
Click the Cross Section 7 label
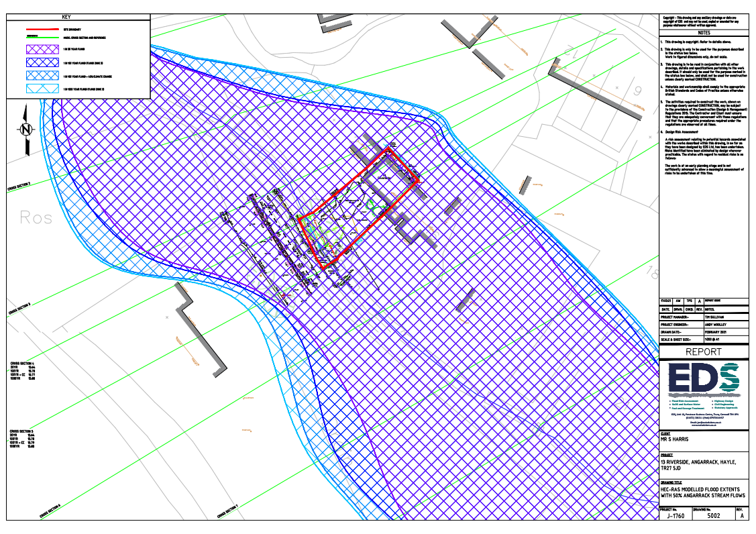coord(228,511)
